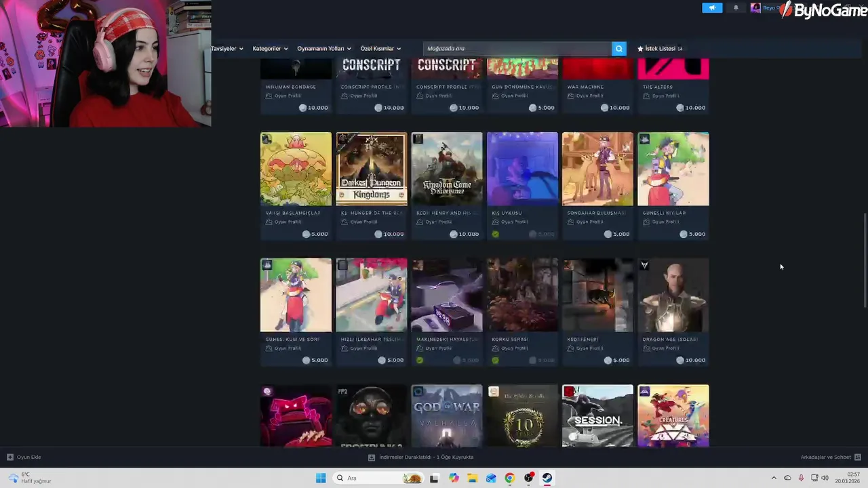Expand the Tavsiyeler dropdown menu

click(227, 49)
